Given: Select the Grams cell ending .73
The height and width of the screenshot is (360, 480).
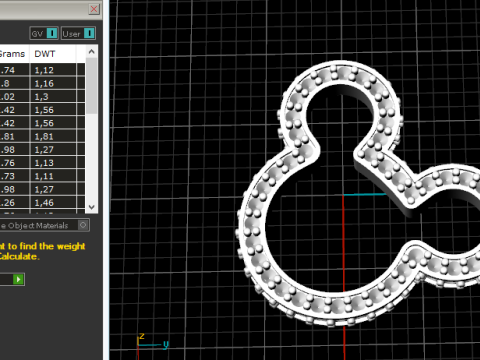Looking at the screenshot, I should coord(14,176).
